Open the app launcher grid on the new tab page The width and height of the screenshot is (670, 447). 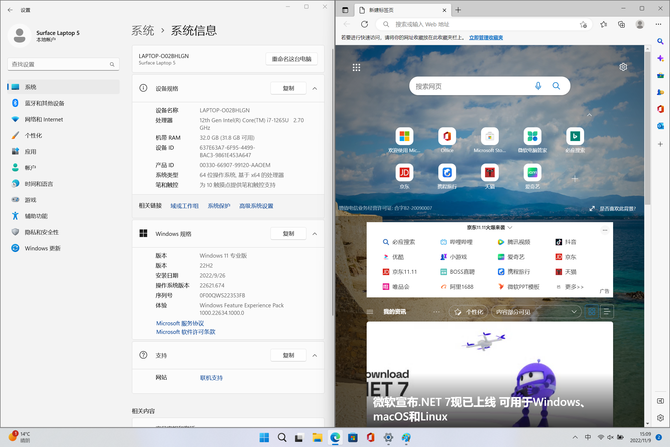click(x=356, y=67)
